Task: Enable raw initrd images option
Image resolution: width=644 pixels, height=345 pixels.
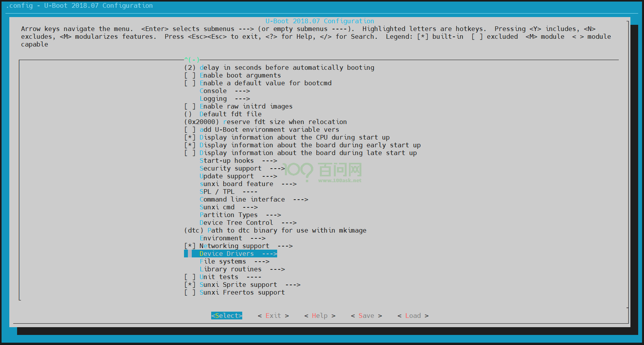Action: click(x=190, y=106)
